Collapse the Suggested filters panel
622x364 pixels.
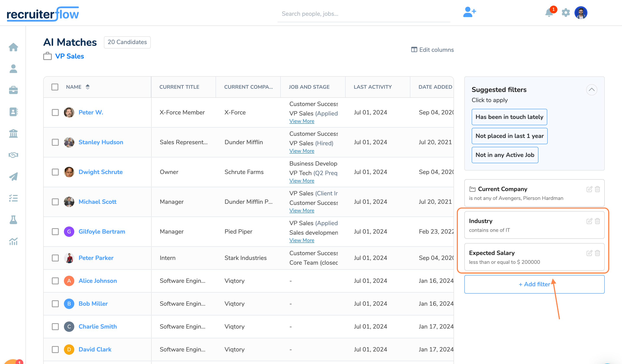click(x=591, y=90)
